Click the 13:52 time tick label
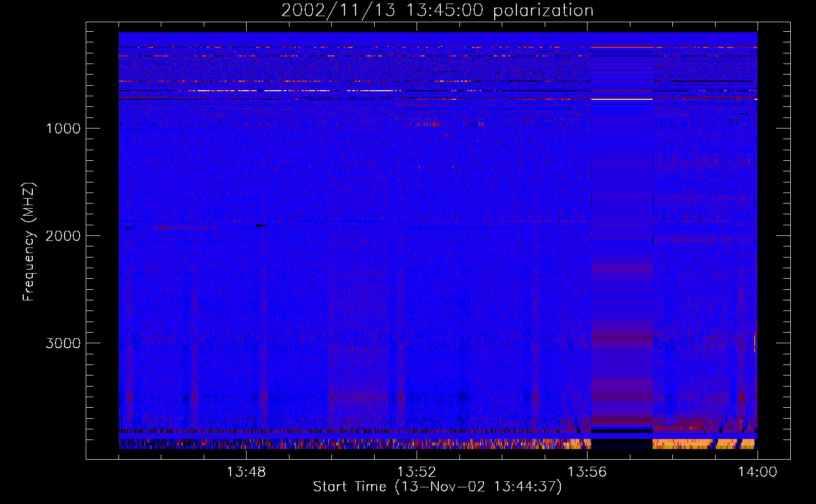 pos(417,472)
